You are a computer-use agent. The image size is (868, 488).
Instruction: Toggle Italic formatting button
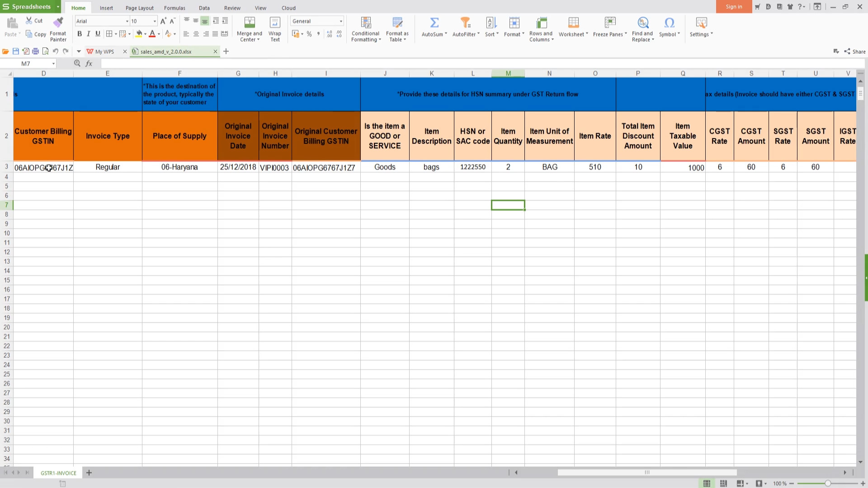88,34
